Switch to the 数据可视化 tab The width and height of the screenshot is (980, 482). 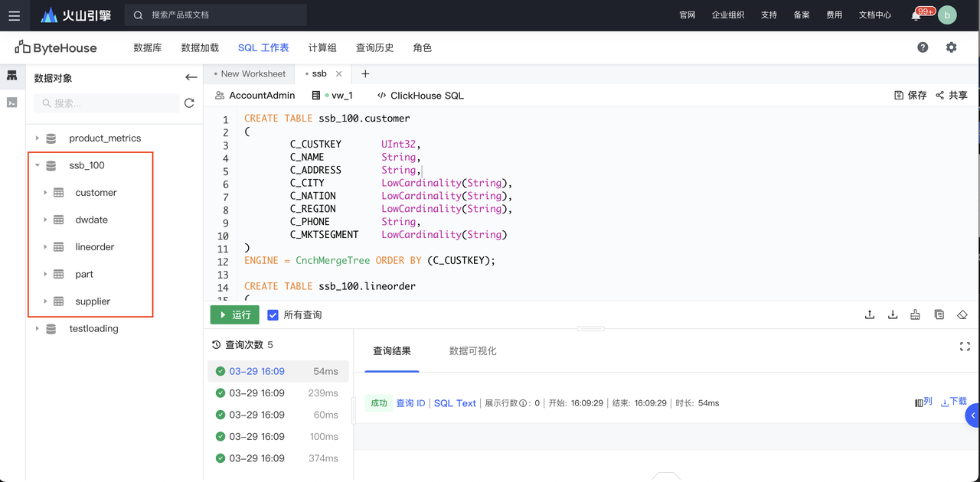(x=472, y=351)
